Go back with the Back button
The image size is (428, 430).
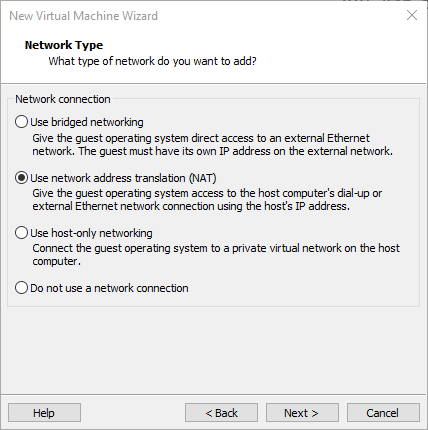[221, 413]
